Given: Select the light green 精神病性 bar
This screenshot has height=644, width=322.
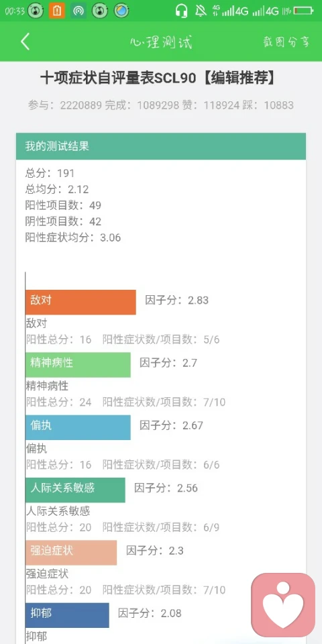Looking at the screenshot, I should (x=78, y=365).
